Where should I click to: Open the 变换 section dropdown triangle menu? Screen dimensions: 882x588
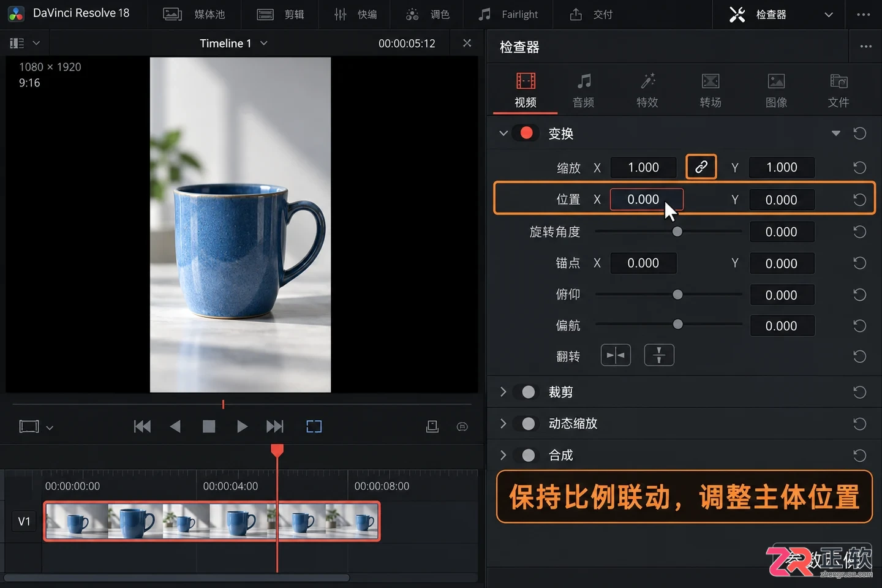pos(835,133)
